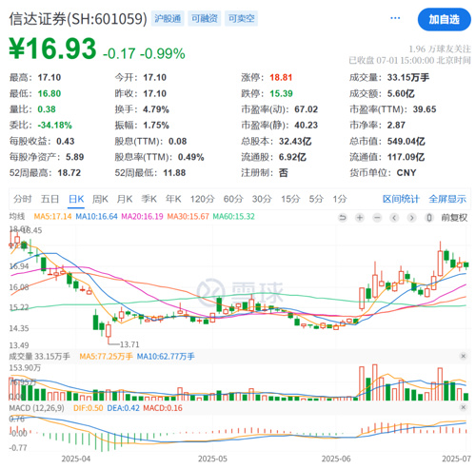Zoom out the K-line chart with minus icon

pos(377,218)
